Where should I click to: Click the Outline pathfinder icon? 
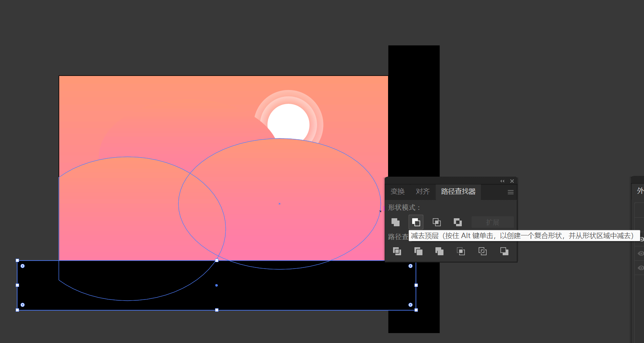[x=482, y=251]
